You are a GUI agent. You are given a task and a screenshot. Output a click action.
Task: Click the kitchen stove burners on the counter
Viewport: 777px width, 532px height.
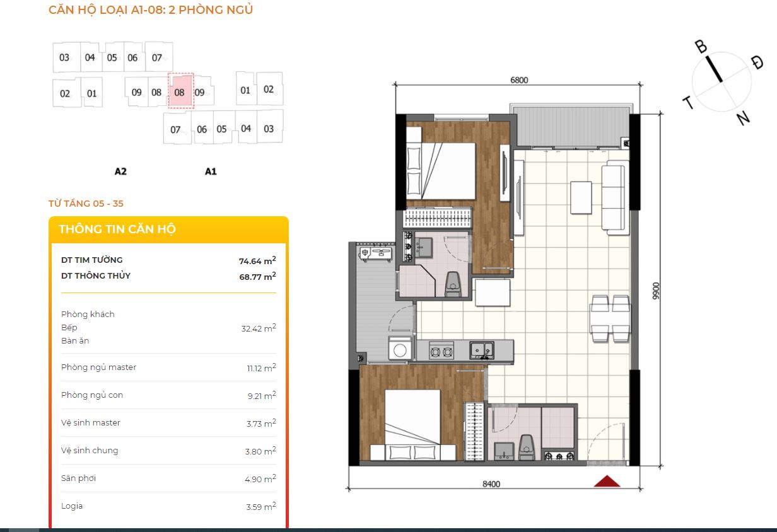coord(441,350)
